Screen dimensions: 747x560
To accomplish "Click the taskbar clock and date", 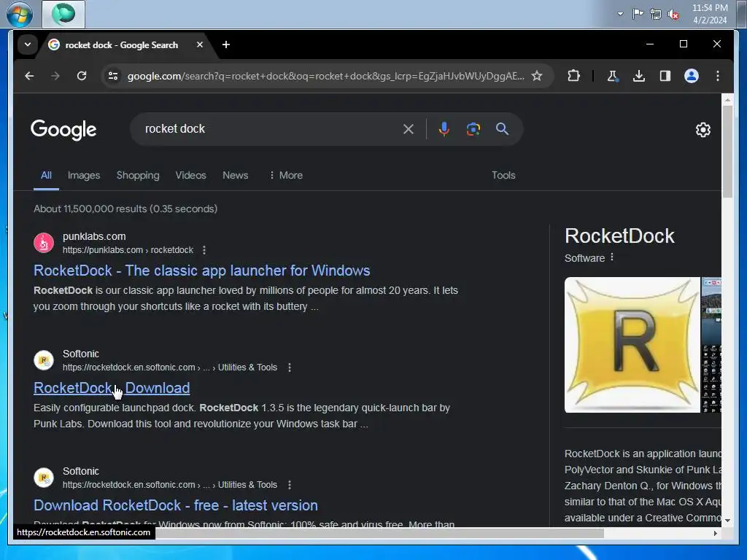I will [x=710, y=14].
